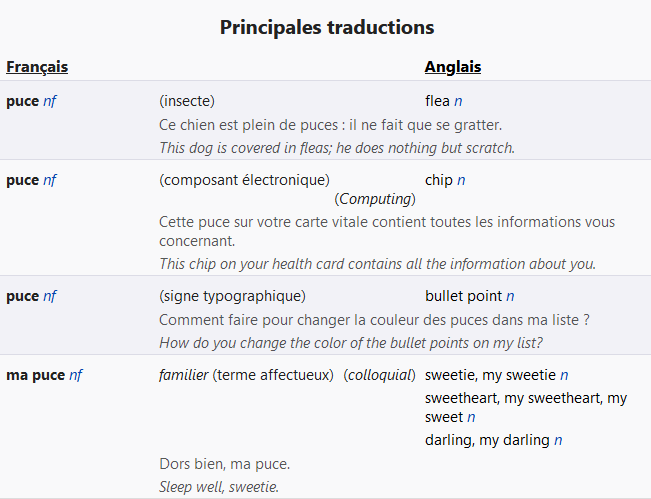Click "nf" abbreviation in the composant électronique row
This screenshot has height=499, width=651.
pos(49,180)
